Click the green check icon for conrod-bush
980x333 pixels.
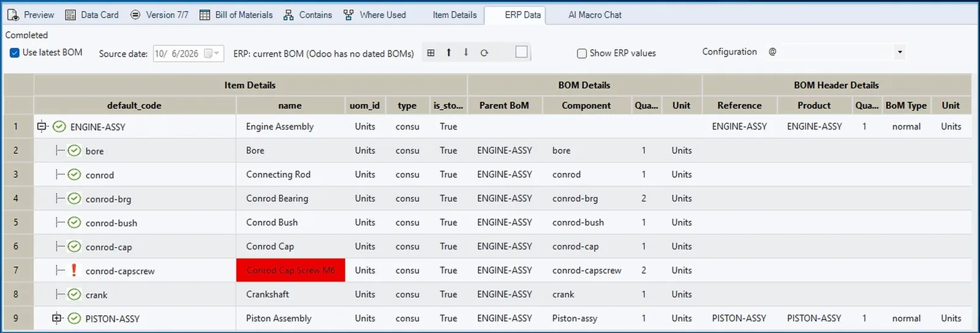(x=74, y=223)
